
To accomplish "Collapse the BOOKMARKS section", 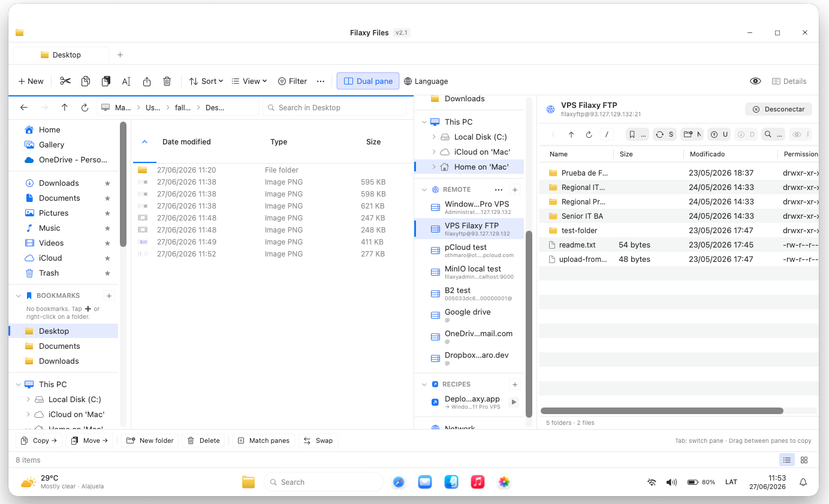I will (19, 295).
